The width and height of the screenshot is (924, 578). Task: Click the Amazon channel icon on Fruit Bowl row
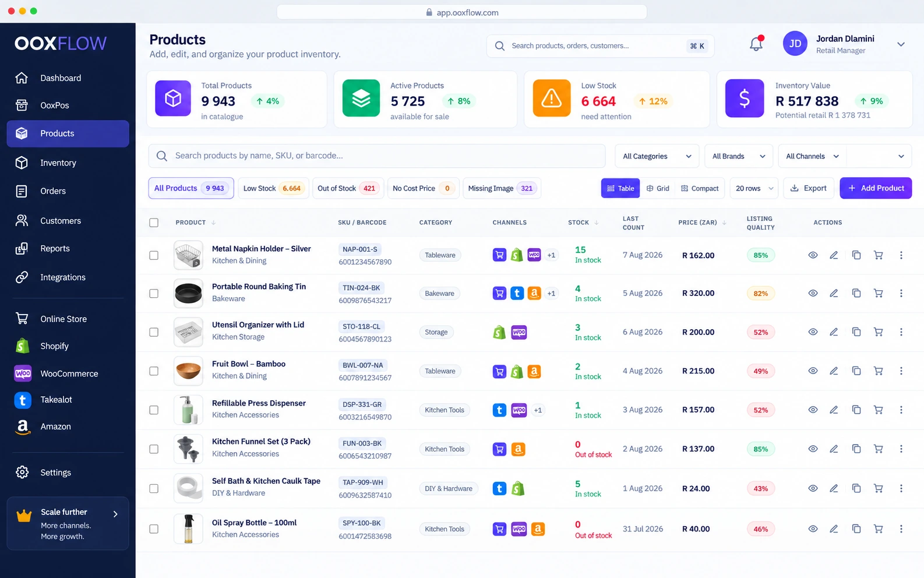[534, 371]
